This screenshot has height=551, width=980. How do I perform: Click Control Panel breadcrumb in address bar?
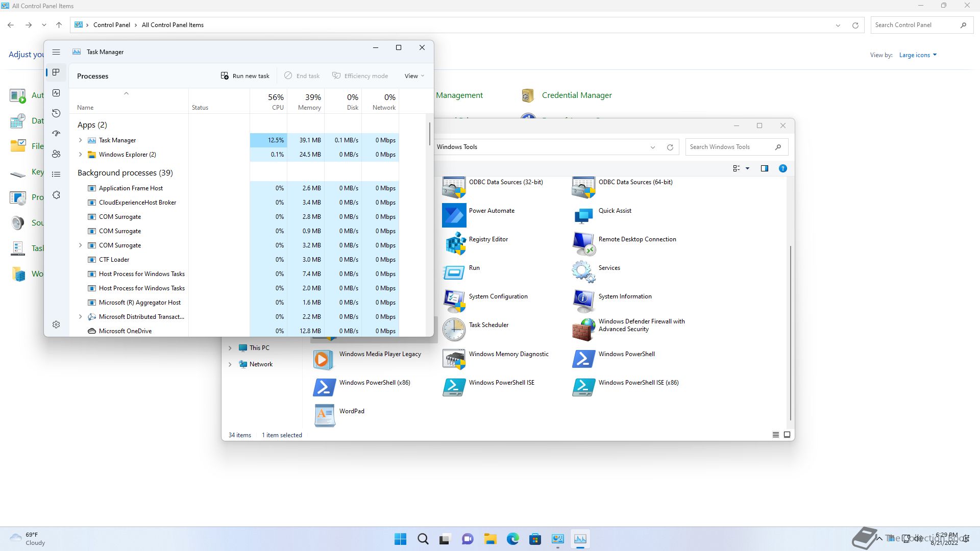(x=111, y=25)
